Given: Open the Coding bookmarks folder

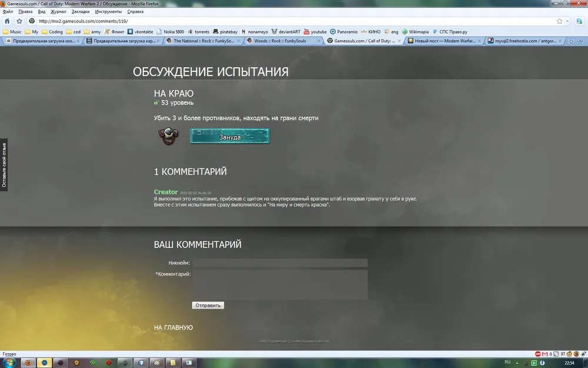Looking at the screenshot, I should pyautogui.click(x=52, y=32).
